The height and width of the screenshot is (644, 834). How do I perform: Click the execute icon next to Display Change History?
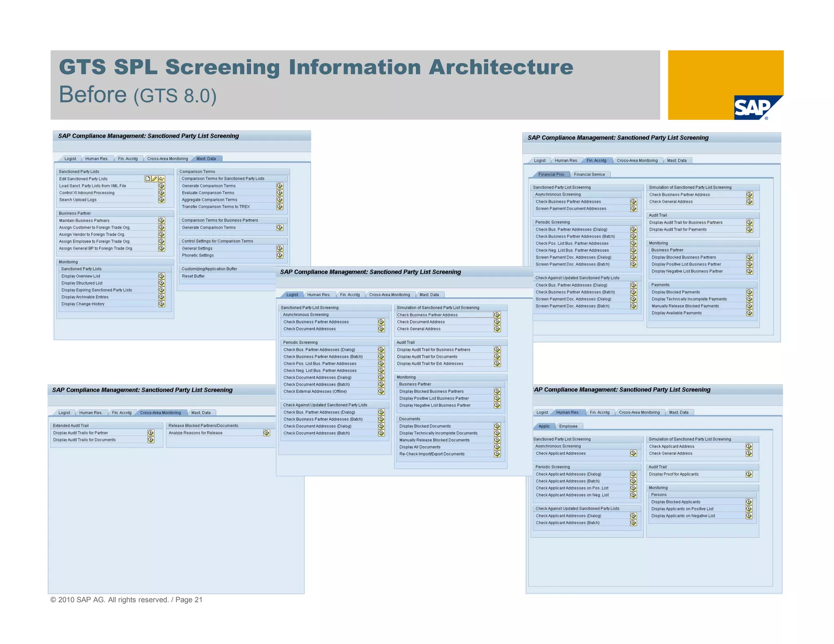point(162,304)
